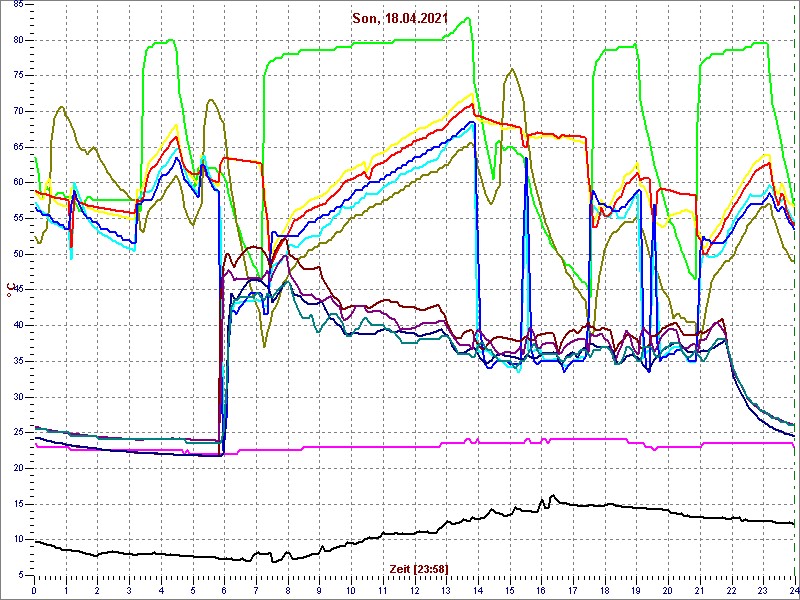This screenshot has height=600, width=800.
Task: Click the 'Zeit [23:58]' time axis caption
Action: click(418, 568)
